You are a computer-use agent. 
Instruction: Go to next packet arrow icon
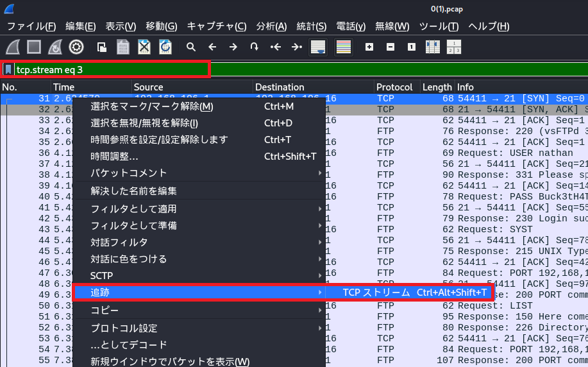(x=233, y=47)
